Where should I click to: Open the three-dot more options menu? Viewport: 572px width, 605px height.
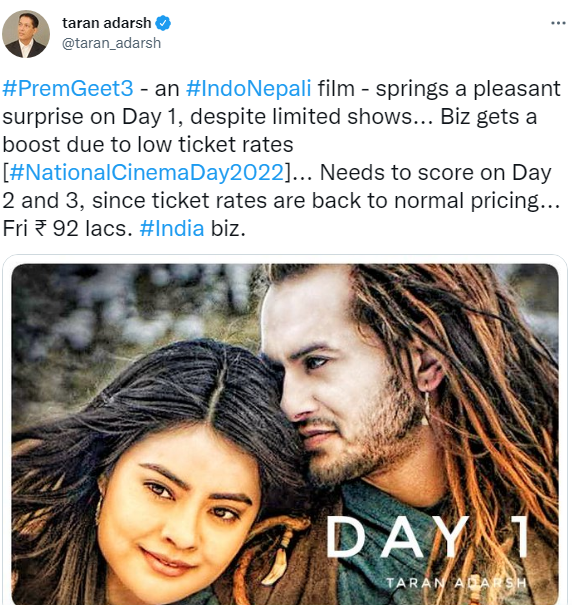point(558,24)
